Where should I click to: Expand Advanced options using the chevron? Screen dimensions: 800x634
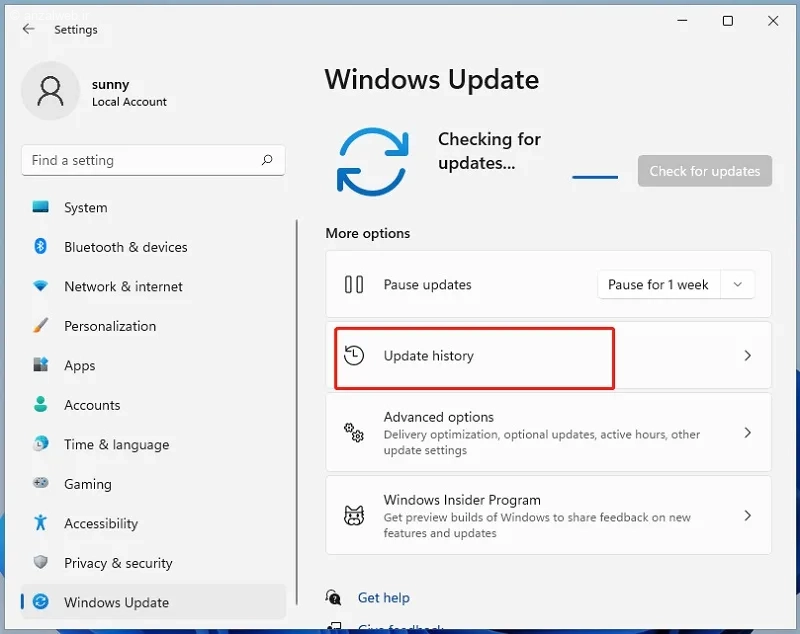coord(747,433)
